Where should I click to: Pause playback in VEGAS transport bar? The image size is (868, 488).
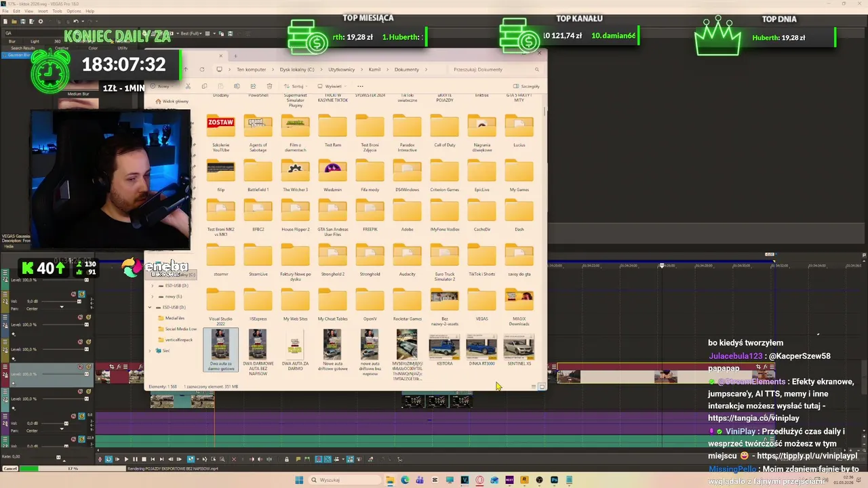[135, 460]
